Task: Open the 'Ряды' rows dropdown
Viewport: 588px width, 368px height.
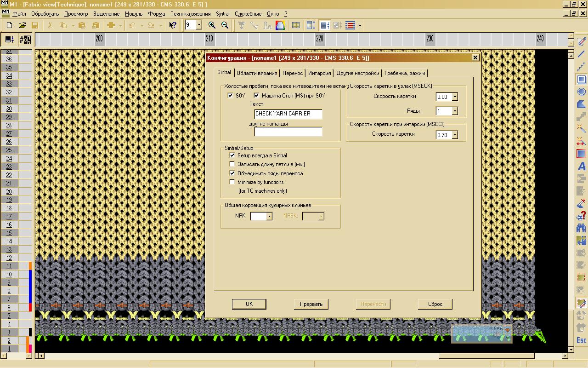Action: point(455,111)
